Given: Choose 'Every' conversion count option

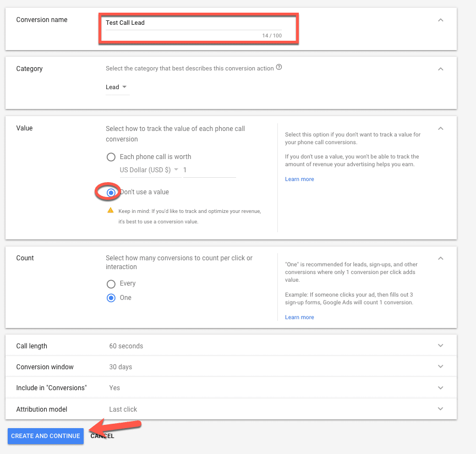Looking at the screenshot, I should [x=111, y=284].
